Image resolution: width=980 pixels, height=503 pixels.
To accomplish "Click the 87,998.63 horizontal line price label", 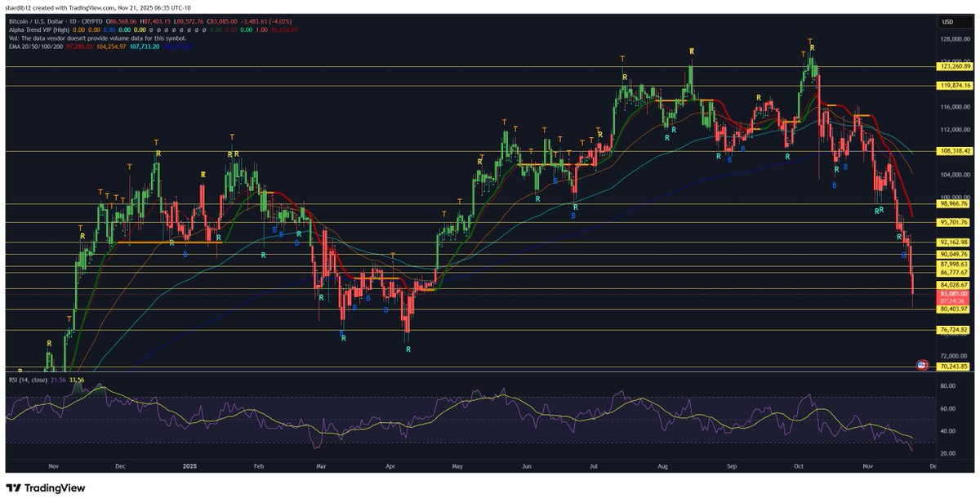I will point(954,264).
